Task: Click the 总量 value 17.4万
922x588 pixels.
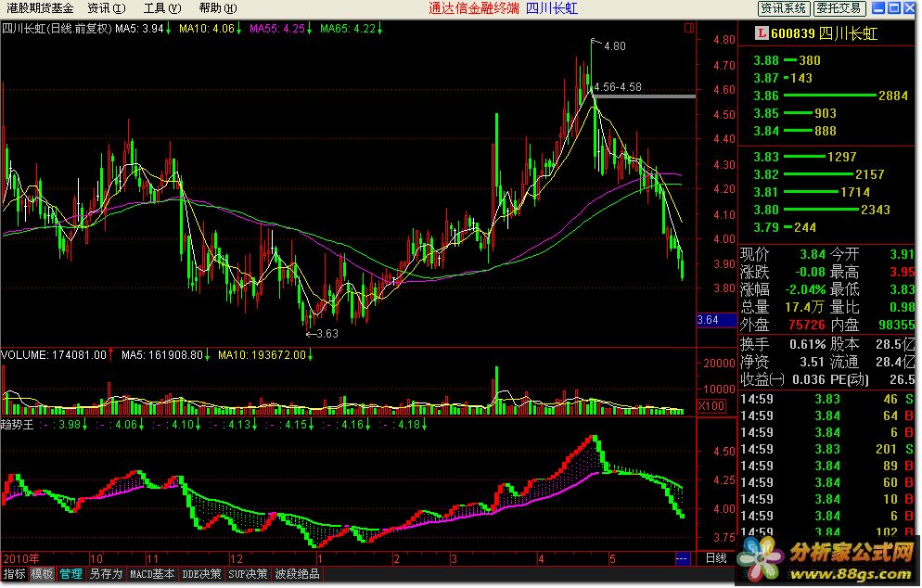Action: coord(806,308)
